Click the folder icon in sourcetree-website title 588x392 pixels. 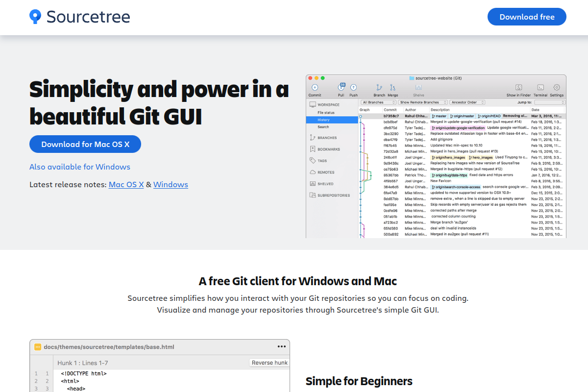412,78
